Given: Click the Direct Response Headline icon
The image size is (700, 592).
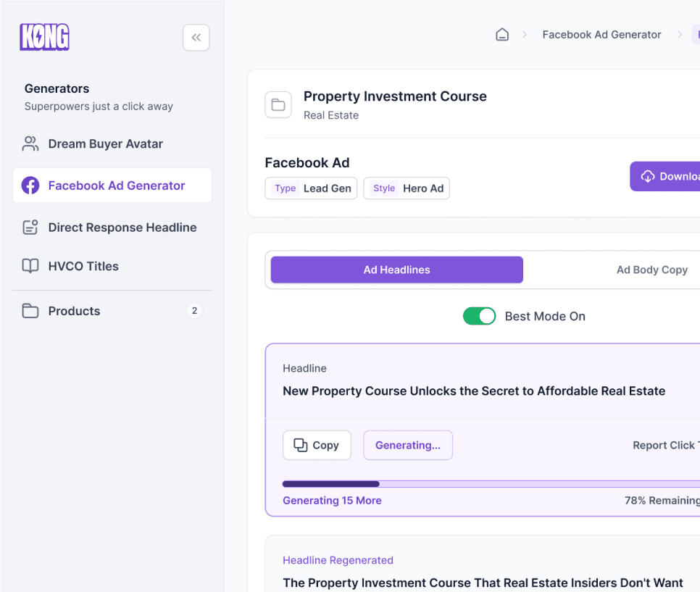Looking at the screenshot, I should 30,228.
